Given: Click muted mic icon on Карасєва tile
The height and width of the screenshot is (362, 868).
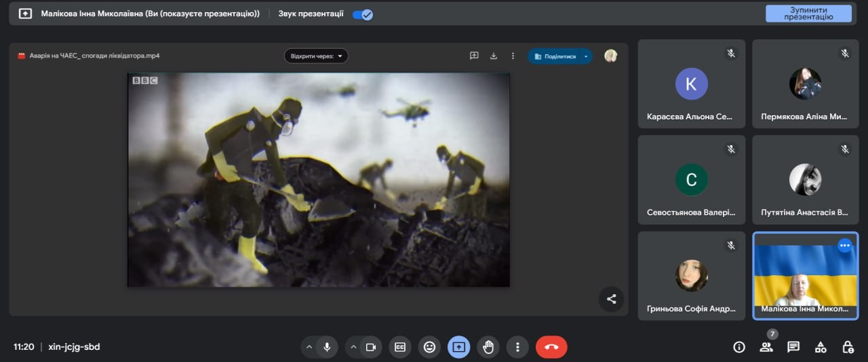Looking at the screenshot, I should click(x=731, y=53).
